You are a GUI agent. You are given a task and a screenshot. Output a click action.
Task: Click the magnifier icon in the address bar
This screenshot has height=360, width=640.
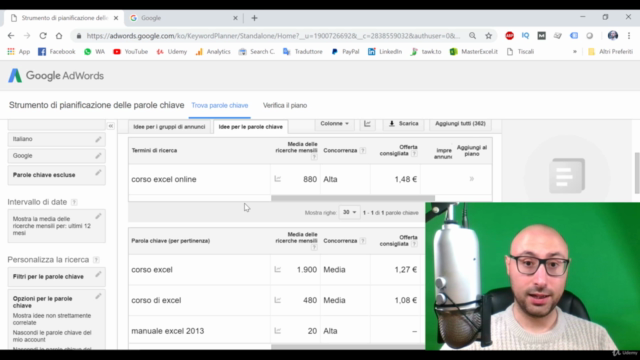coord(472,36)
